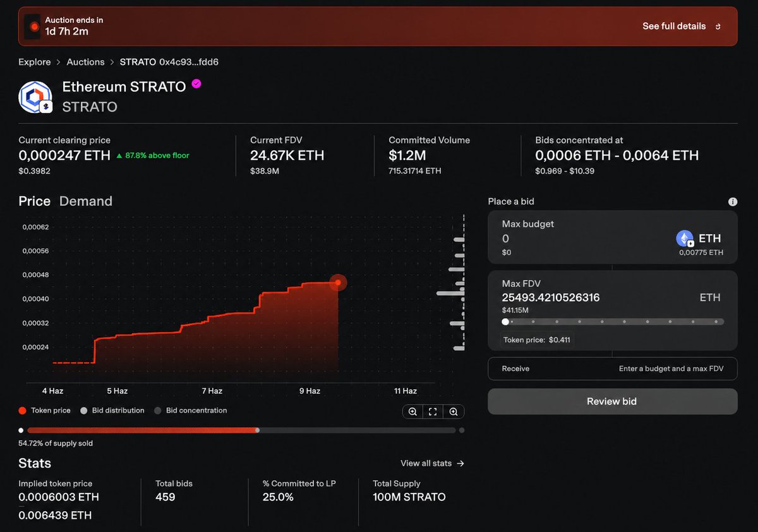
Task: Click the arrow next to View all stats
Action: (x=460, y=463)
